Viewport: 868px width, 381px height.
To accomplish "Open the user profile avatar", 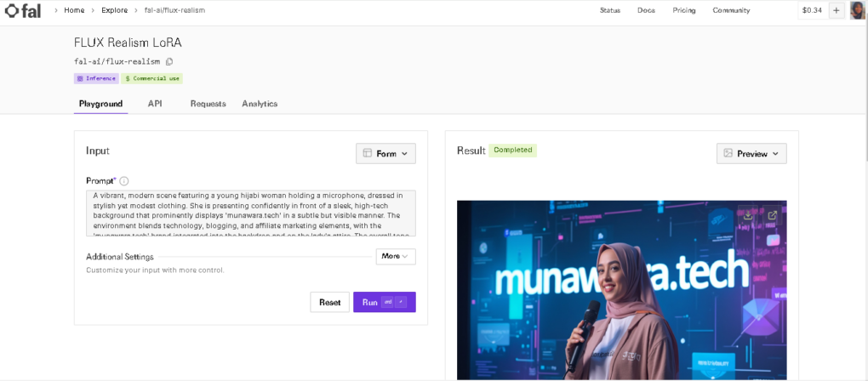I will [x=857, y=10].
